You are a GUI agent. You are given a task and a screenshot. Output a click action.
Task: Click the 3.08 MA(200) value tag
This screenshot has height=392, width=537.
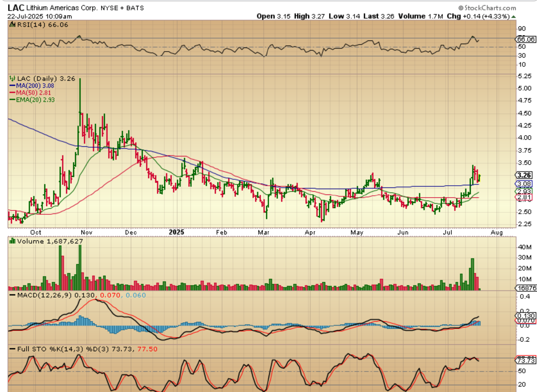click(x=524, y=184)
